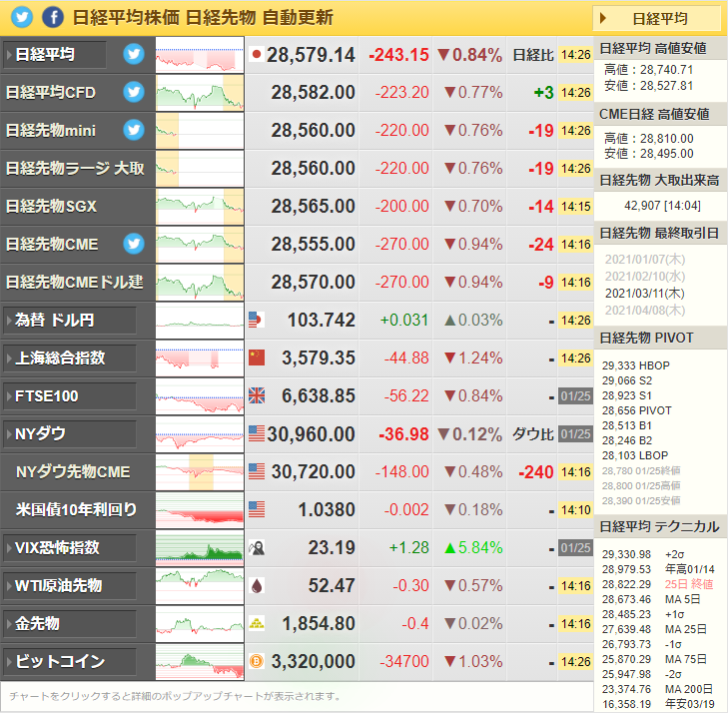Open the 日経先物mini chart thumbnail
Viewport: 728px width, 713px height.
click(x=200, y=131)
